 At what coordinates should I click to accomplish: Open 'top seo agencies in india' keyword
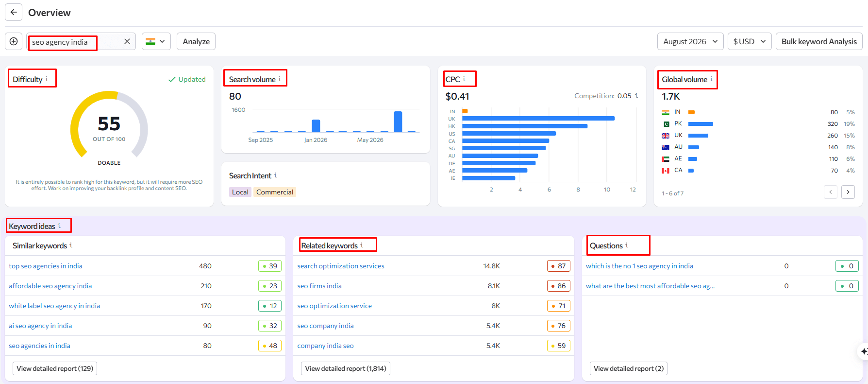(x=46, y=266)
